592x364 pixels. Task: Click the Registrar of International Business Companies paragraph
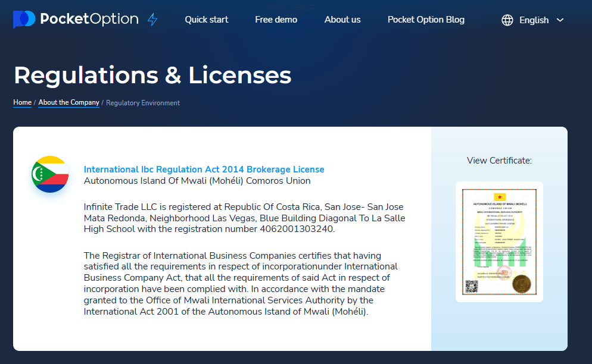click(241, 283)
